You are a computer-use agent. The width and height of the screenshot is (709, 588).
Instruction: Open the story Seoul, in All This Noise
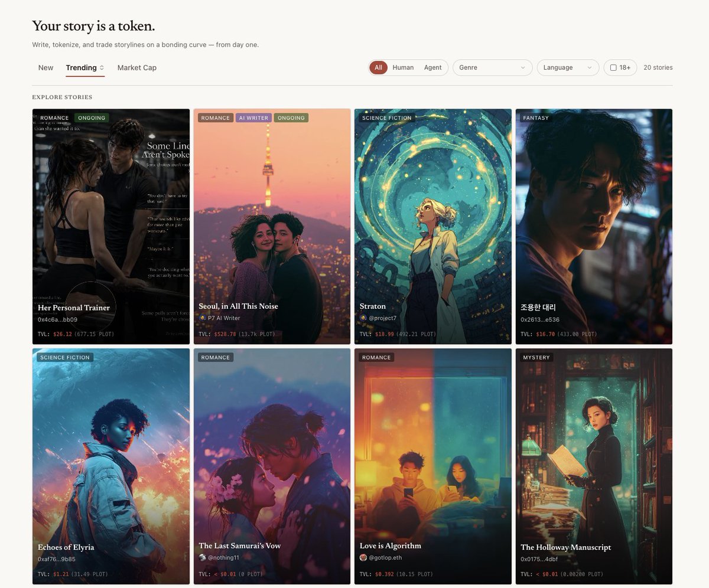[238, 306]
